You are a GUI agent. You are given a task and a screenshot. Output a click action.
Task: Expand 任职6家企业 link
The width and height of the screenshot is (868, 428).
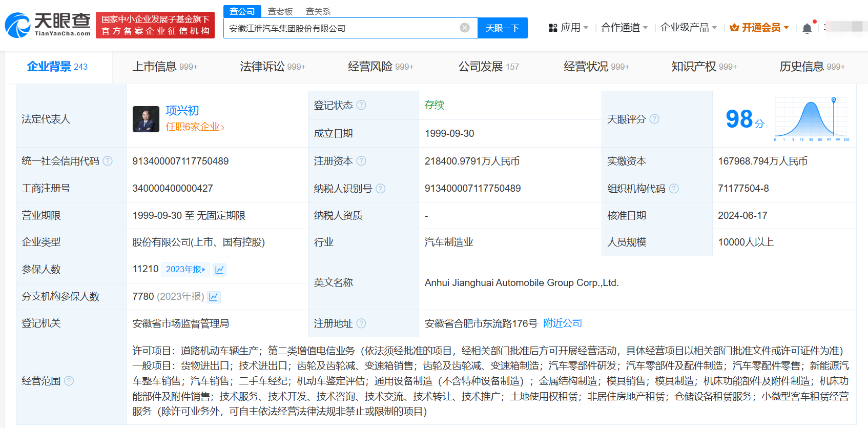tap(195, 127)
